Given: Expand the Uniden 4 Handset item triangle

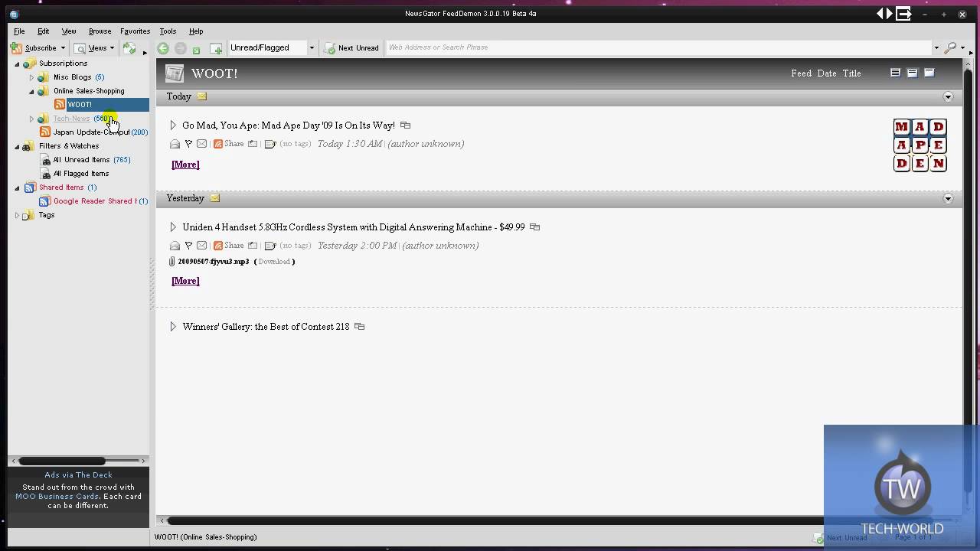Looking at the screenshot, I should click(173, 227).
